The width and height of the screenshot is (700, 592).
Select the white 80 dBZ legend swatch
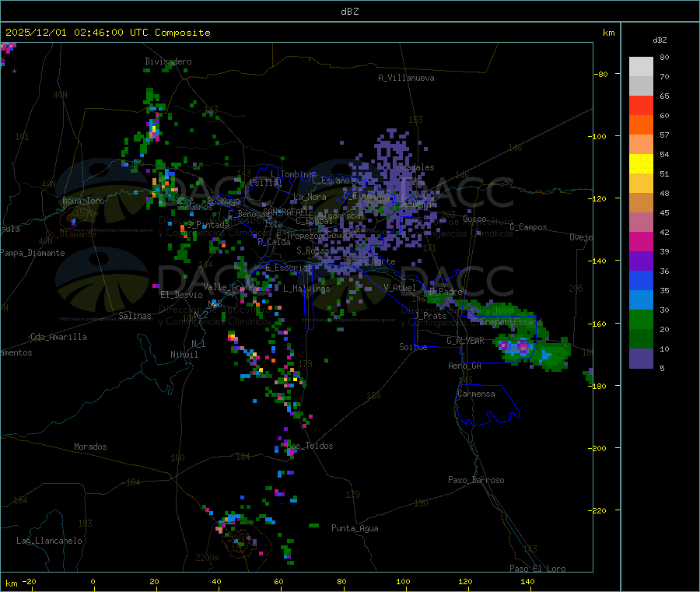pyautogui.click(x=641, y=67)
